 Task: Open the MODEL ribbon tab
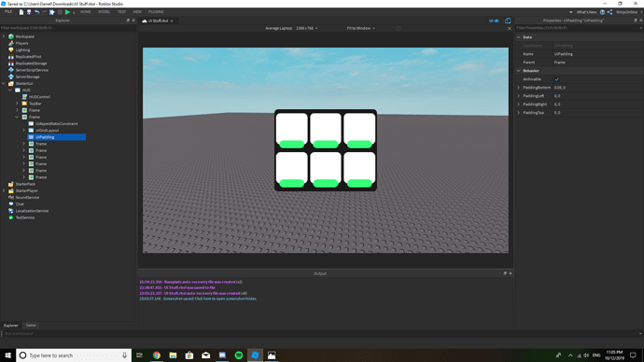pyautogui.click(x=104, y=12)
